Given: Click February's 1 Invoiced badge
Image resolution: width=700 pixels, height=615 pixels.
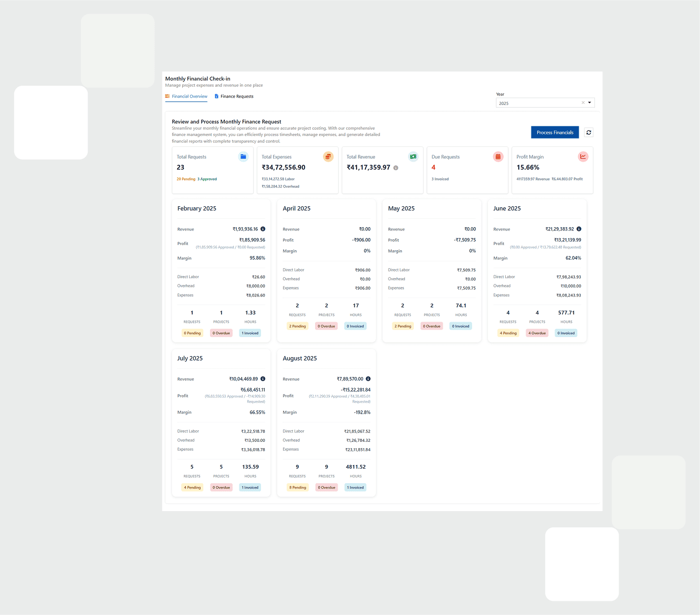Looking at the screenshot, I should 250,333.
